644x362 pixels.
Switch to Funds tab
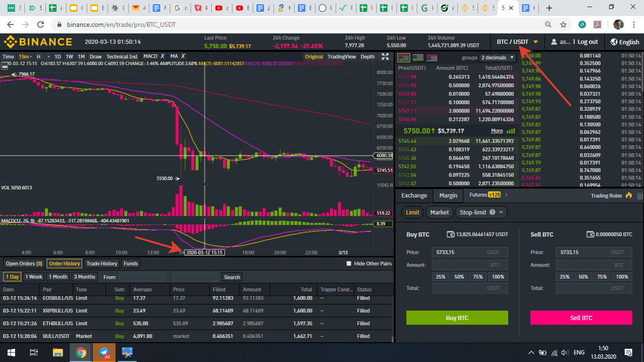point(131,263)
